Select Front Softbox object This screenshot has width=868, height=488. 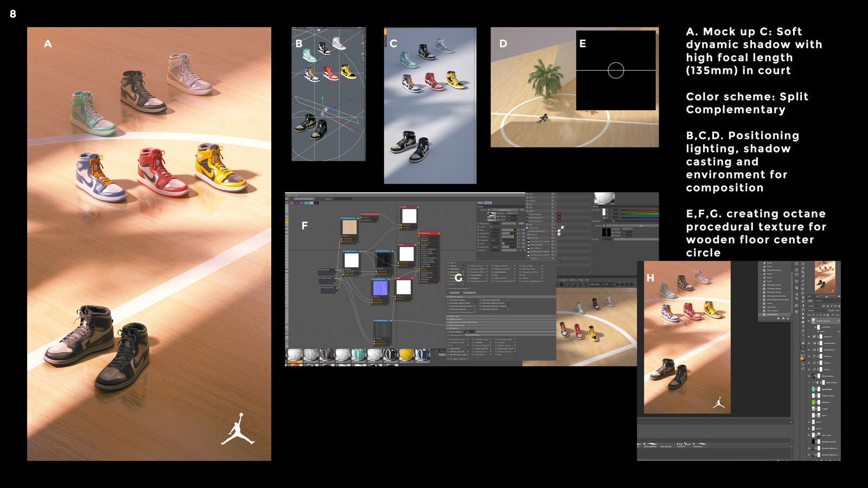(x=537, y=245)
